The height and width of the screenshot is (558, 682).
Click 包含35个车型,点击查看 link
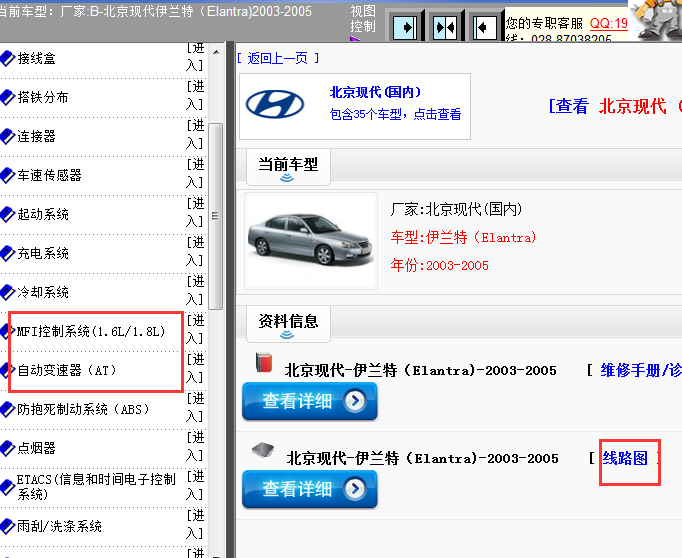(395, 114)
